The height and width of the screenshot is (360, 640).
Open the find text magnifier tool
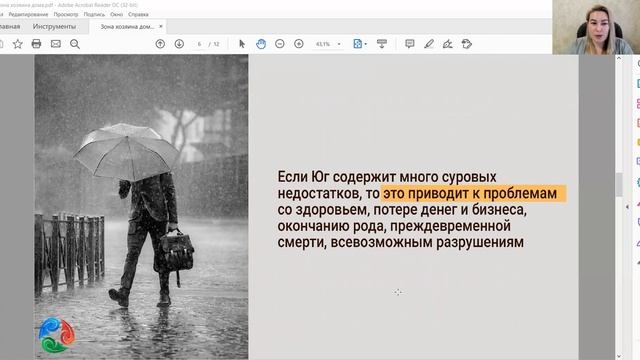pyautogui.click(x=75, y=44)
